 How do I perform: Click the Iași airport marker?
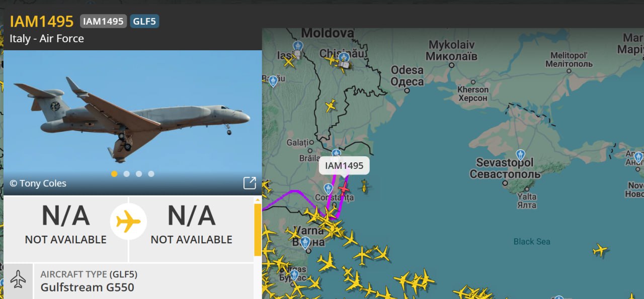point(298,47)
